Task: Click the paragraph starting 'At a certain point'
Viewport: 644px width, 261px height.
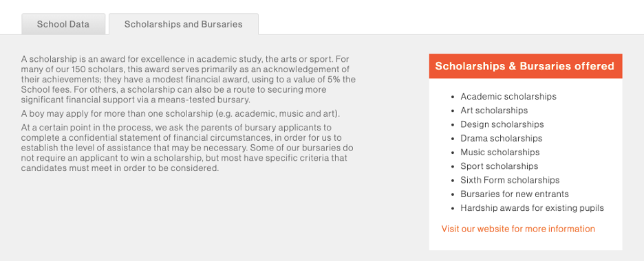Action: tap(187, 148)
